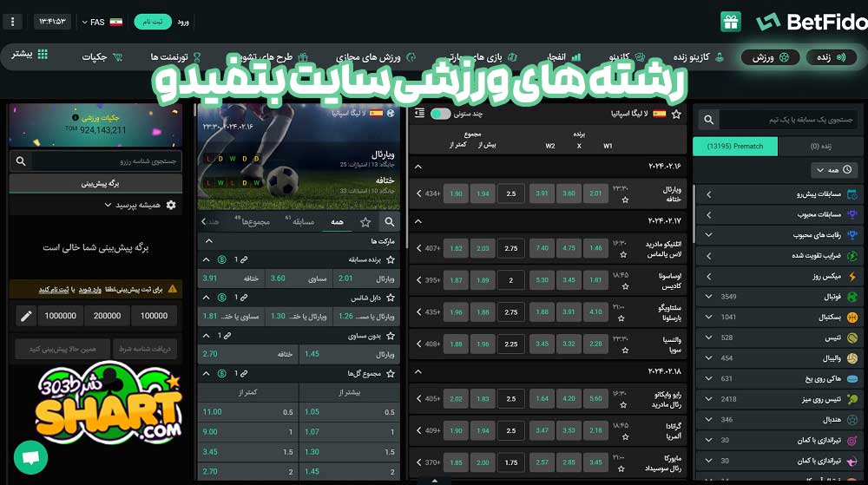
Task: Collapse the ۲۰۲۴.۰۲.۱۶ date group
Action: point(418,167)
